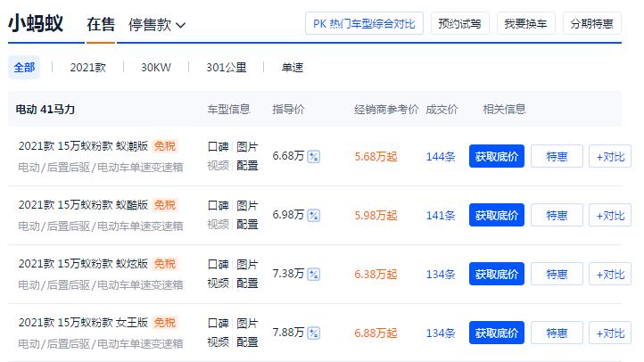Viewport: 644px width, 362px height.
Task: View 144条 transaction prices
Action: (x=441, y=156)
